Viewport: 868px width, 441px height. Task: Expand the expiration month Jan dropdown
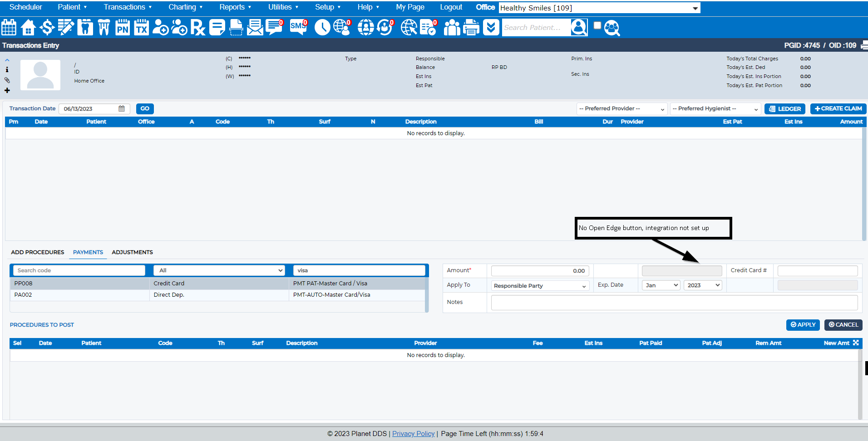click(x=661, y=285)
